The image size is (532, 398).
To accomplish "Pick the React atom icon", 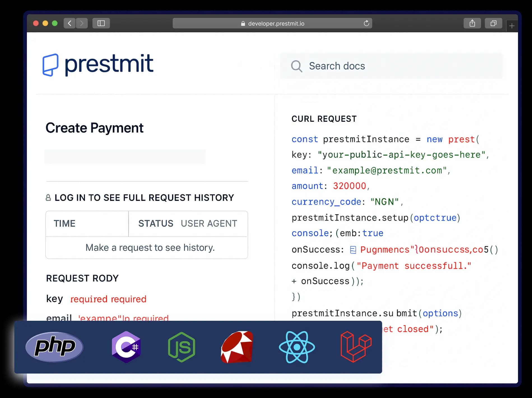I will click(297, 347).
